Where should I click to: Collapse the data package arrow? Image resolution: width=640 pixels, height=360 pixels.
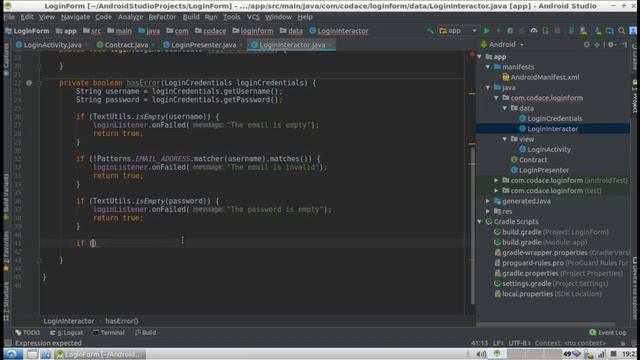point(505,108)
